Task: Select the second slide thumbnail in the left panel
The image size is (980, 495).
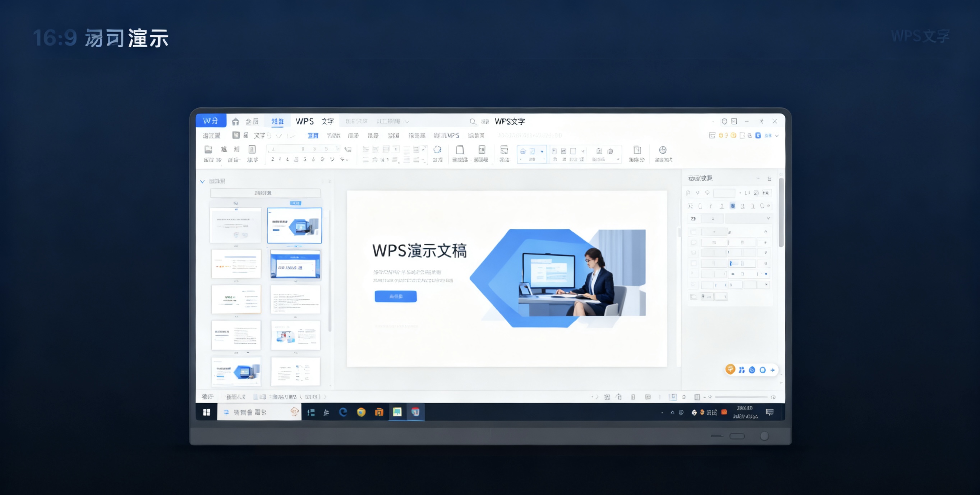Action: coord(295,226)
